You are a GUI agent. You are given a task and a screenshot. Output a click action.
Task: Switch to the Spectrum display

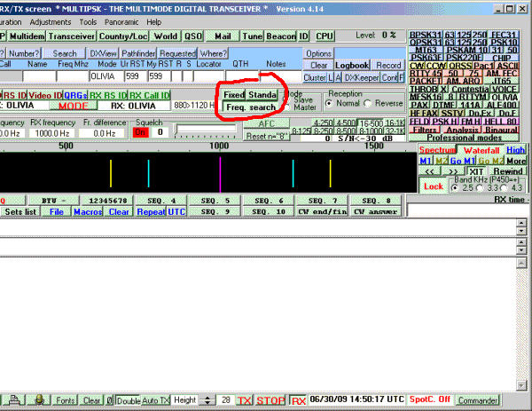click(x=437, y=150)
